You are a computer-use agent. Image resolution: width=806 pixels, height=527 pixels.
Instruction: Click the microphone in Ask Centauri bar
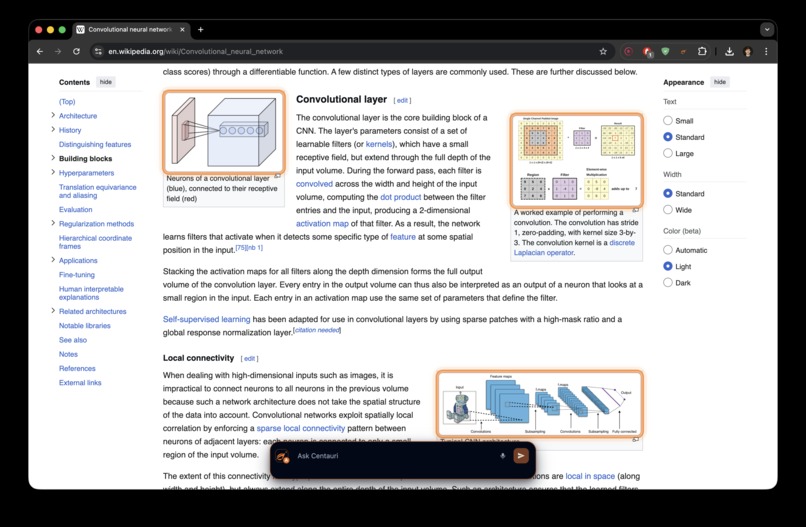point(502,456)
